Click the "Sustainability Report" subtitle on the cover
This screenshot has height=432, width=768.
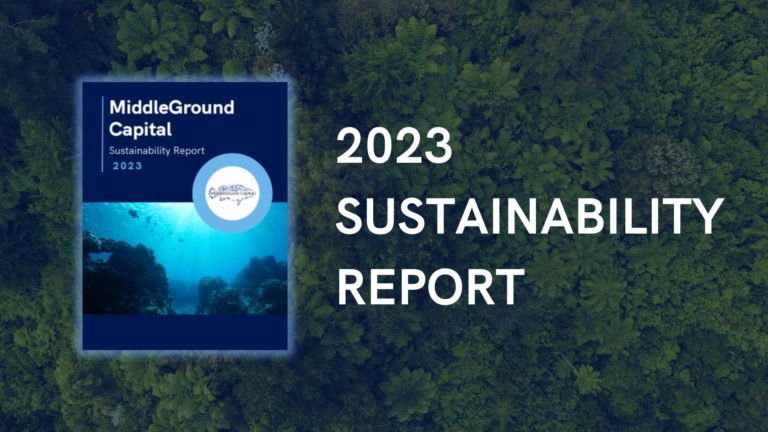(157, 150)
